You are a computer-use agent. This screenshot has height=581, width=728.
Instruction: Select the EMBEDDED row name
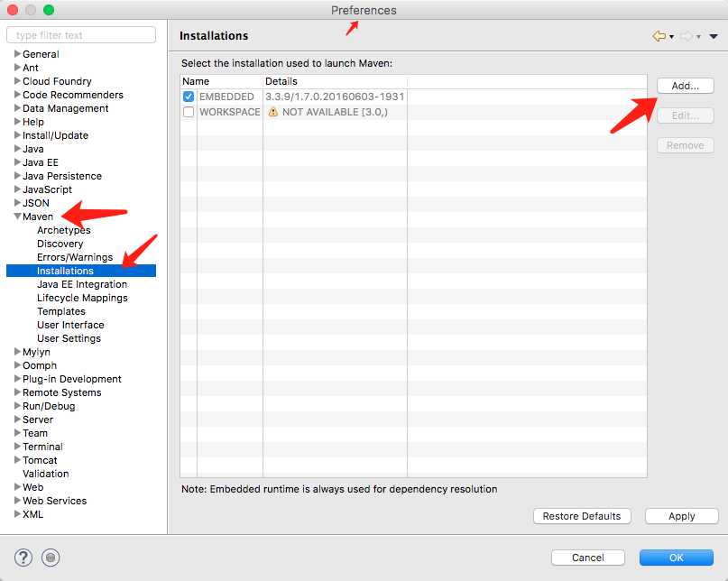[x=226, y=97]
